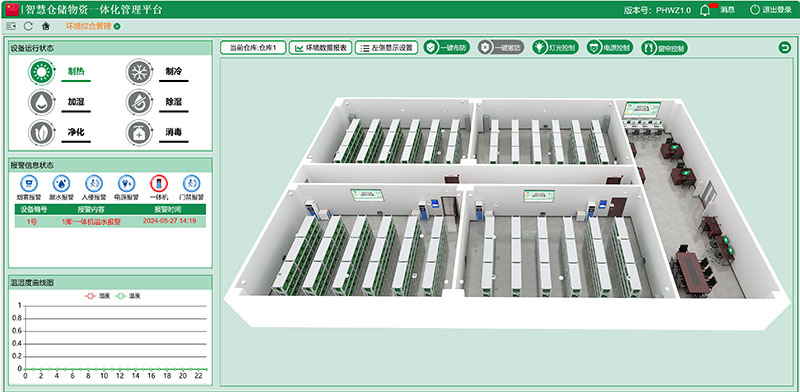
Task: Click the cooling (制冷) snowflake icon
Action: [139, 72]
